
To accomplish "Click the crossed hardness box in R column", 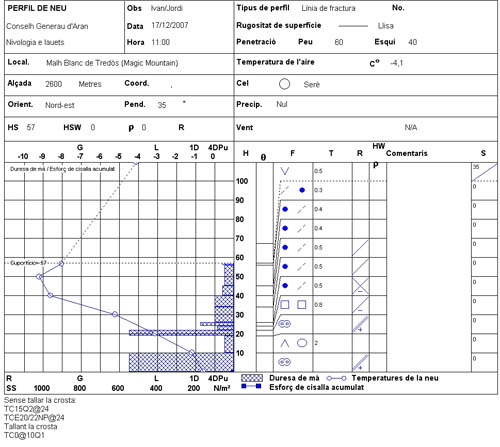I will click(361, 286).
